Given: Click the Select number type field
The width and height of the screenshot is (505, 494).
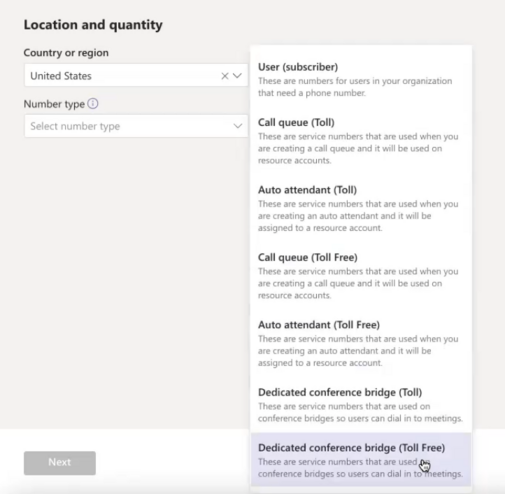Looking at the screenshot, I should [136, 126].
